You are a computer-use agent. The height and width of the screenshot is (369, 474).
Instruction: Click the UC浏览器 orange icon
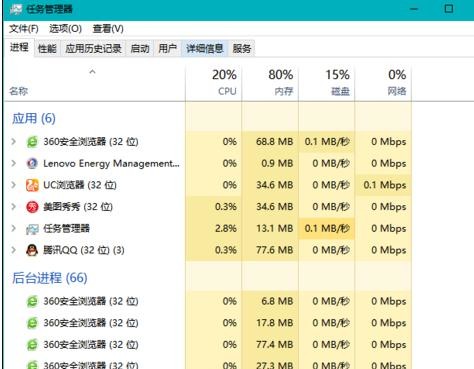click(32, 185)
